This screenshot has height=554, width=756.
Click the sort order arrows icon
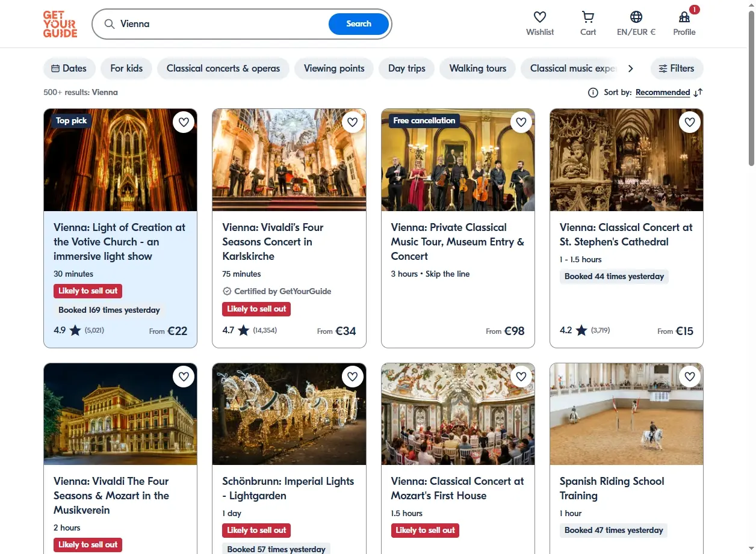698,93
